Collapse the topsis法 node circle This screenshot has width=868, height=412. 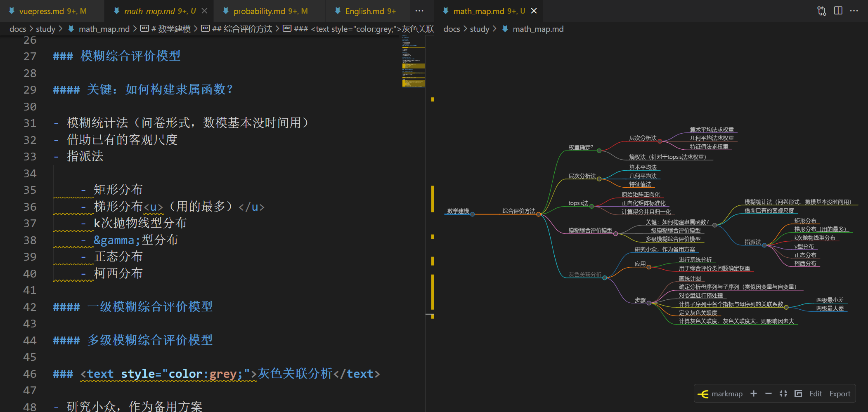591,206
